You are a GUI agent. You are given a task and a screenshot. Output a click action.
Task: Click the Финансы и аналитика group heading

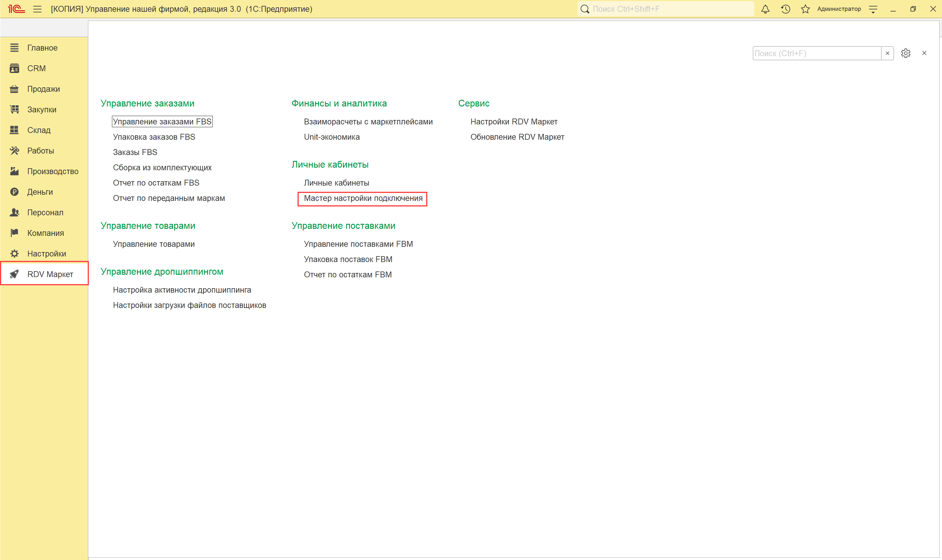coord(339,103)
